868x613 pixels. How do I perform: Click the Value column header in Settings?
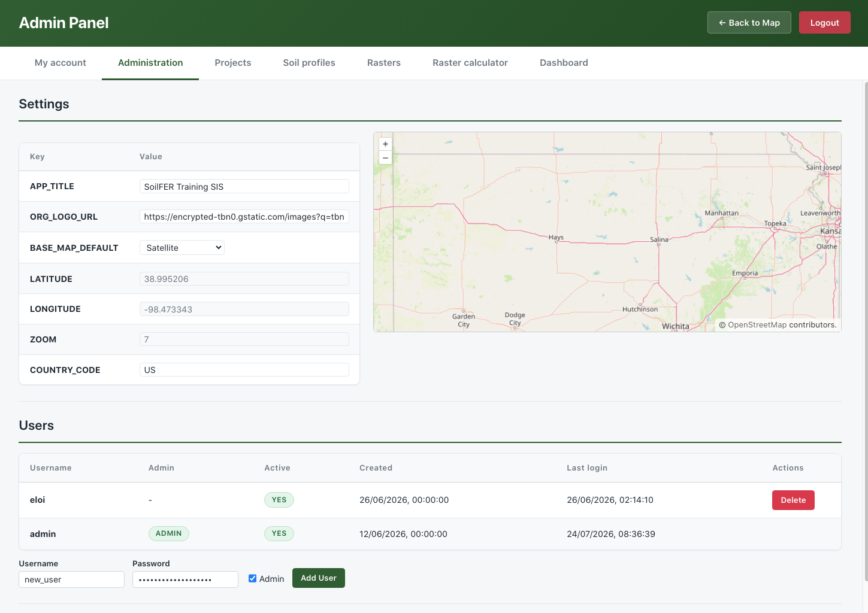point(151,157)
